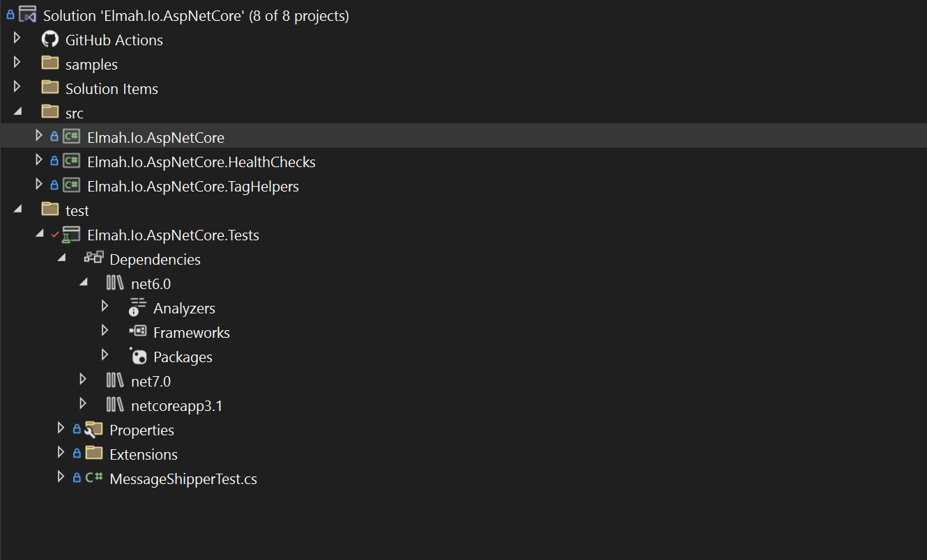Screen dimensions: 927x560
Task: Select the Elmah.Io.AspNetCore.TagHelpers project
Action: (x=193, y=185)
